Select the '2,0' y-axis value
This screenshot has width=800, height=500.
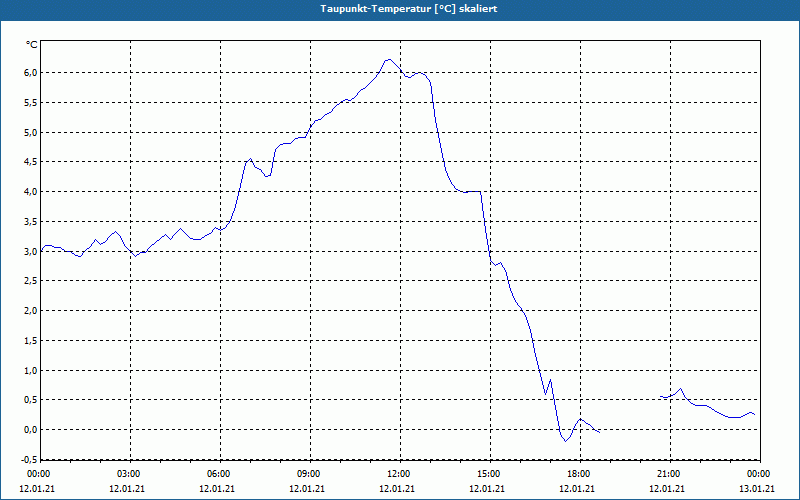pos(31,311)
